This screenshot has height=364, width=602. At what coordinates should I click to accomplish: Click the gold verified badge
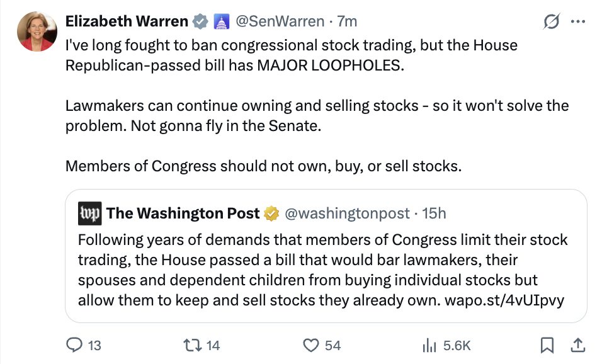tap(271, 213)
